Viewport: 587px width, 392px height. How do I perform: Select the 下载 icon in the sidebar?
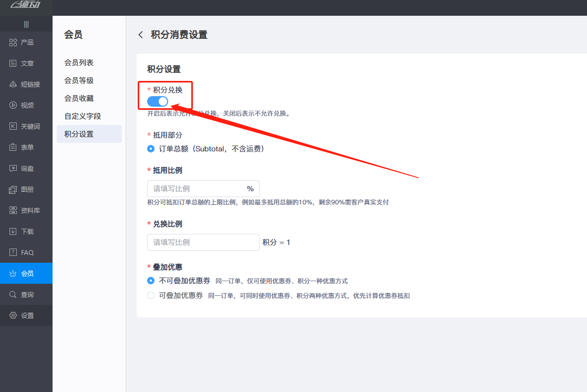[26, 231]
